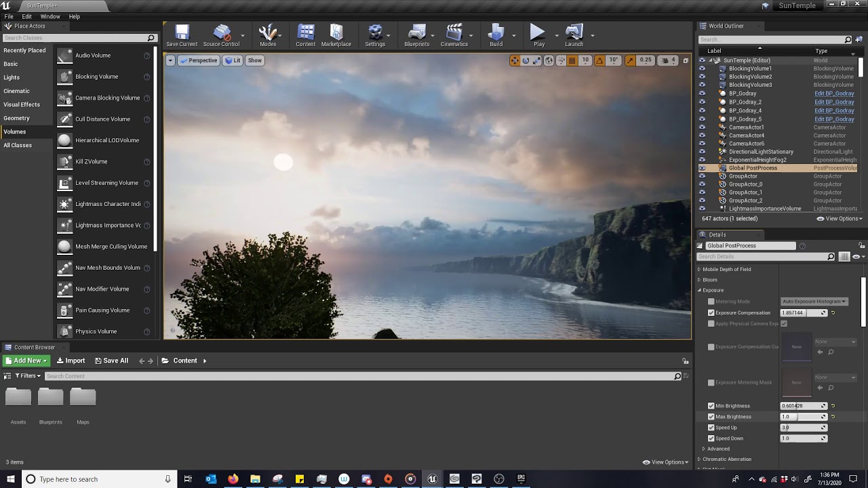Open File Explorer from the taskbar

[x=255, y=479]
